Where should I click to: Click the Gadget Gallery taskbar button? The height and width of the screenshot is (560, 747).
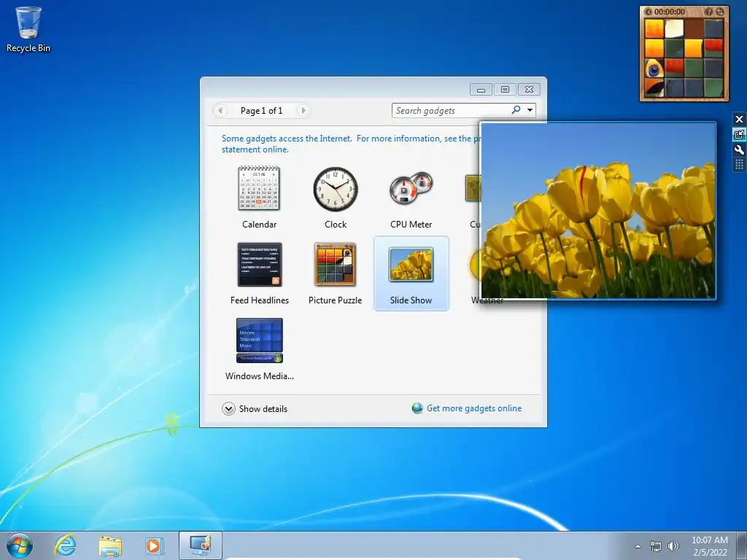(200, 545)
